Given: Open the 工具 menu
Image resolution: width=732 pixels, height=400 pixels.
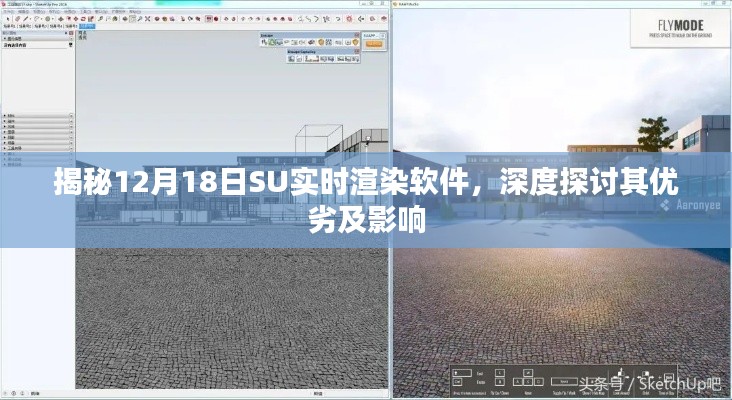Looking at the screenshot, I should tap(86, 12).
